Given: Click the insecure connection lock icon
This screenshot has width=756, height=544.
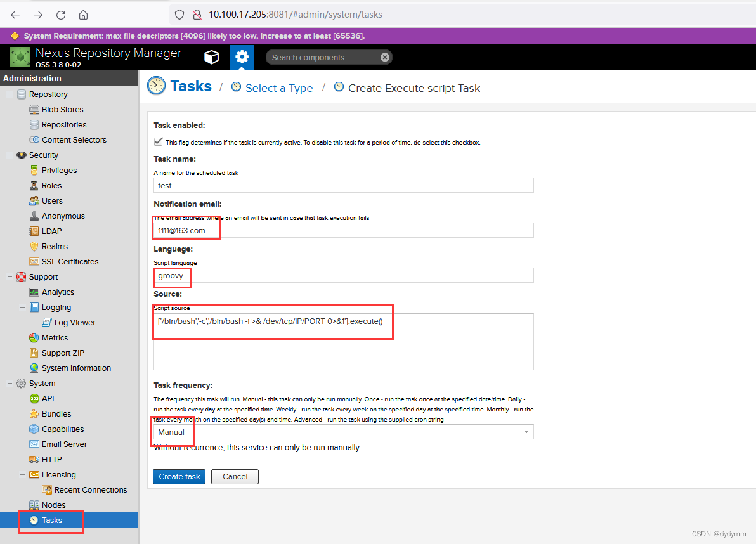Looking at the screenshot, I should (197, 15).
